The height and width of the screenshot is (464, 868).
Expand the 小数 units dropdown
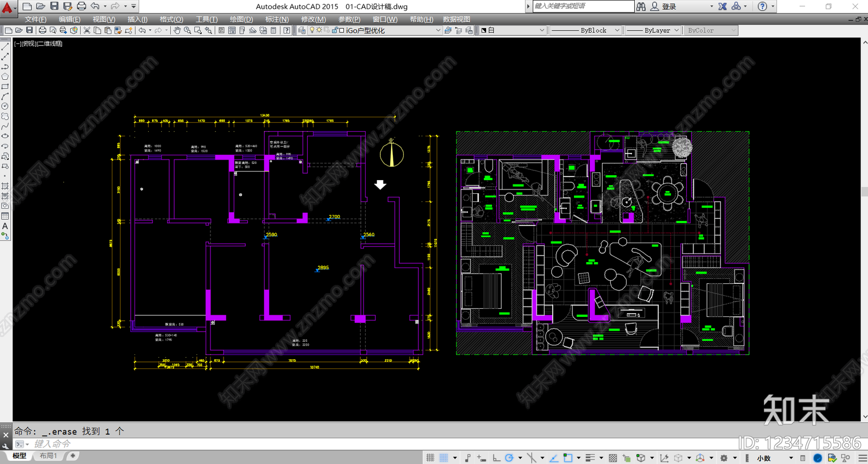(x=791, y=458)
